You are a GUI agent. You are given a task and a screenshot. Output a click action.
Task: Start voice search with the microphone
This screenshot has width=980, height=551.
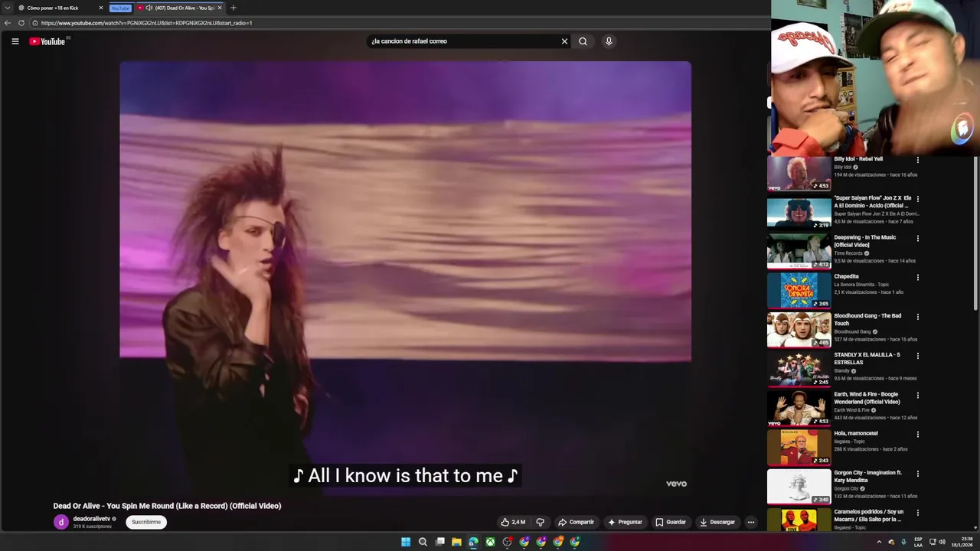[609, 41]
